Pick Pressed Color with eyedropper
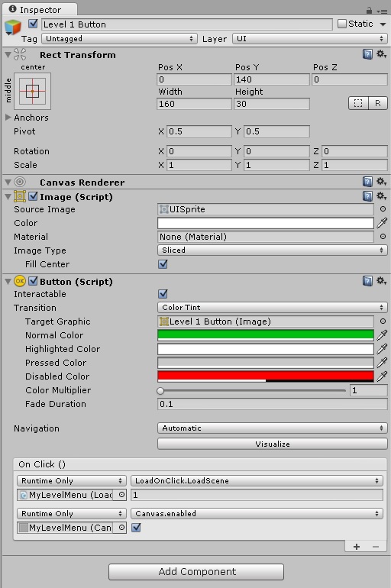The image size is (391, 588). (x=382, y=363)
